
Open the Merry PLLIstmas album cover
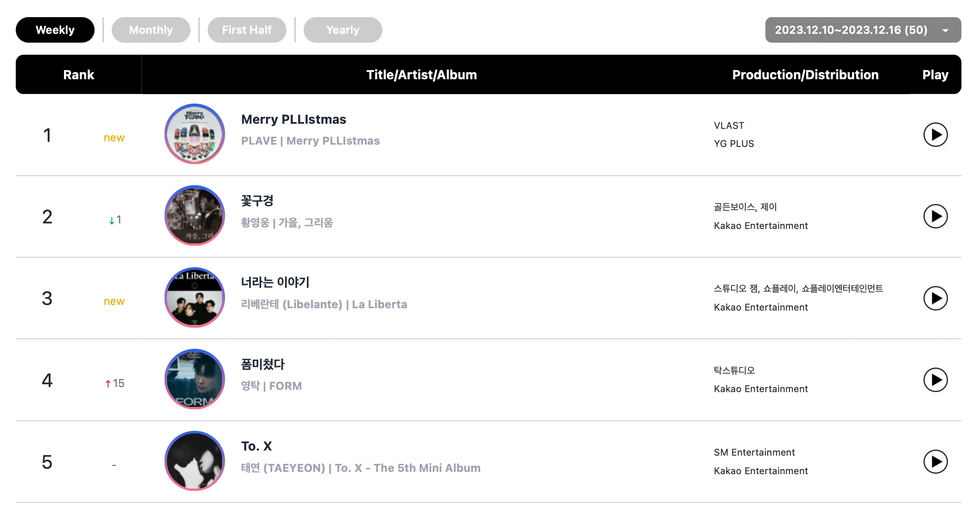[195, 134]
